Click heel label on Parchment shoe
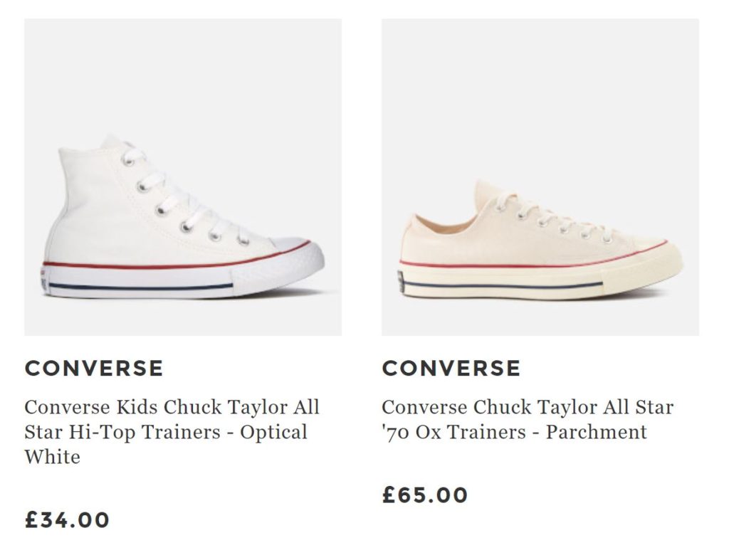Viewport: 729px width, 560px height. [402, 281]
